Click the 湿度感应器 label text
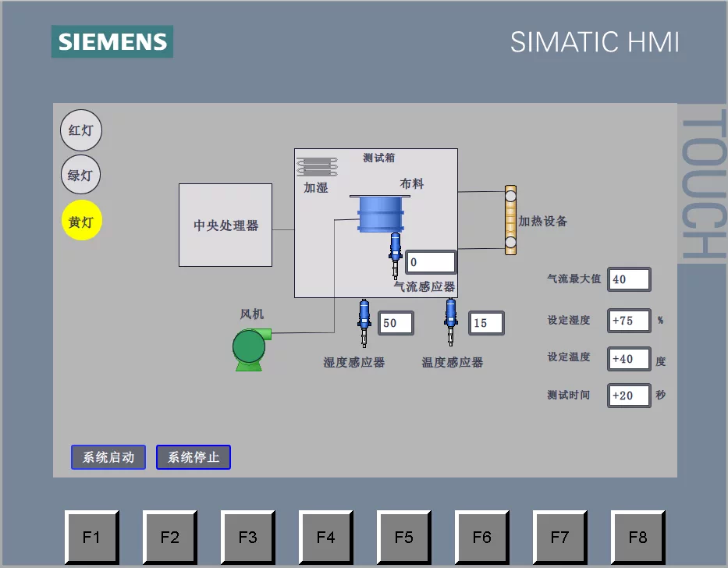 [354, 362]
